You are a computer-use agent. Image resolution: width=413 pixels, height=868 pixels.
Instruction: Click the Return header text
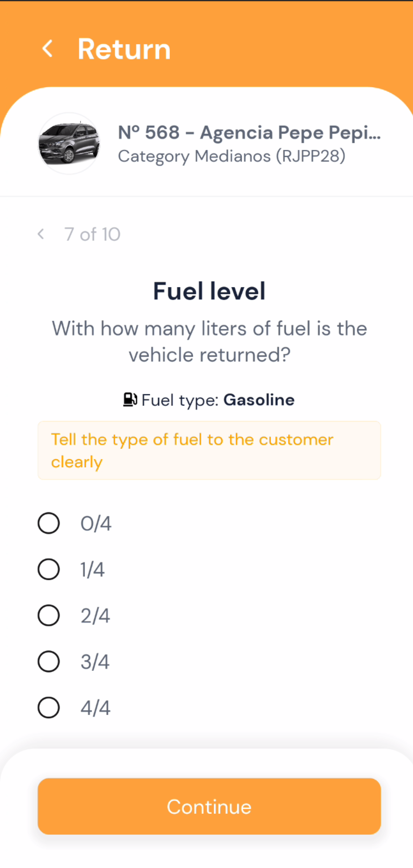pos(124,49)
